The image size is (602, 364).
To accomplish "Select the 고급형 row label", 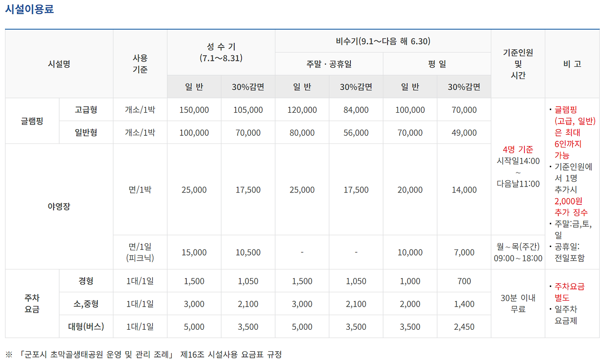I will (x=86, y=110).
